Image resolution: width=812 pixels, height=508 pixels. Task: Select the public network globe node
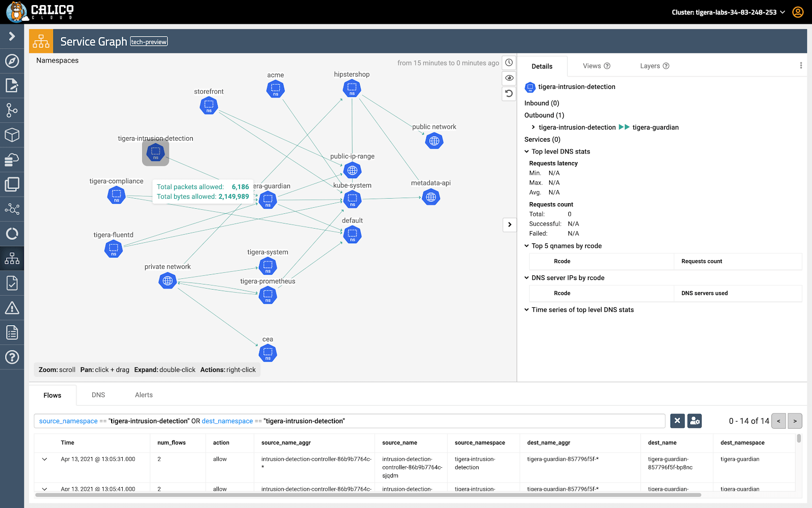click(434, 141)
